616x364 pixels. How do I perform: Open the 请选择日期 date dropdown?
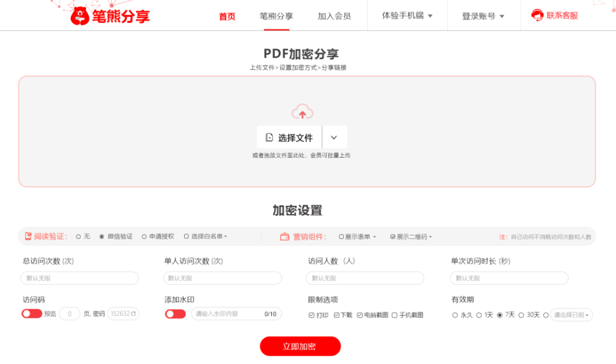(571, 315)
